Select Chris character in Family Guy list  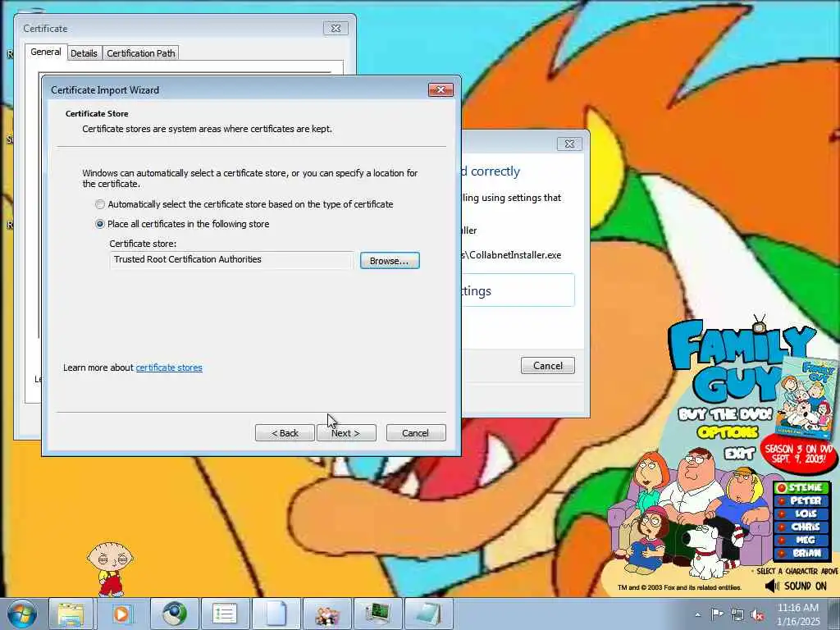pos(801,527)
